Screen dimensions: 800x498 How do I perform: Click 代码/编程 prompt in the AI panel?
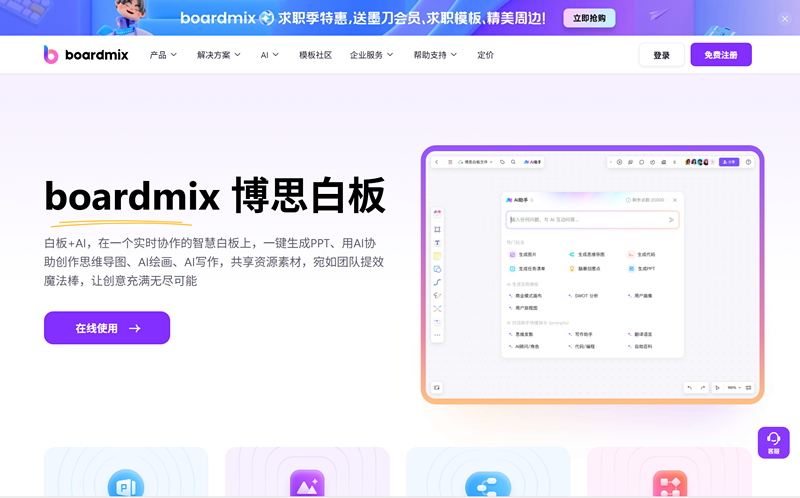(x=582, y=346)
